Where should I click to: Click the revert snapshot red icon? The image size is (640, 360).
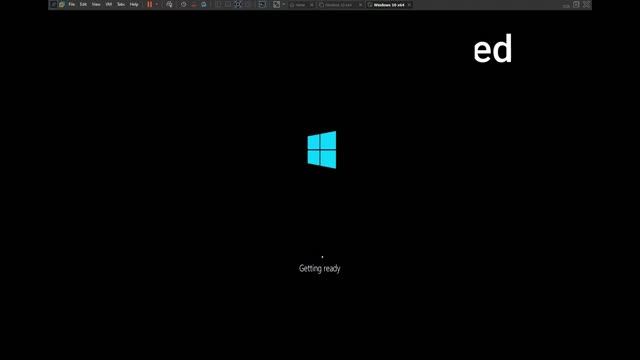193,4
